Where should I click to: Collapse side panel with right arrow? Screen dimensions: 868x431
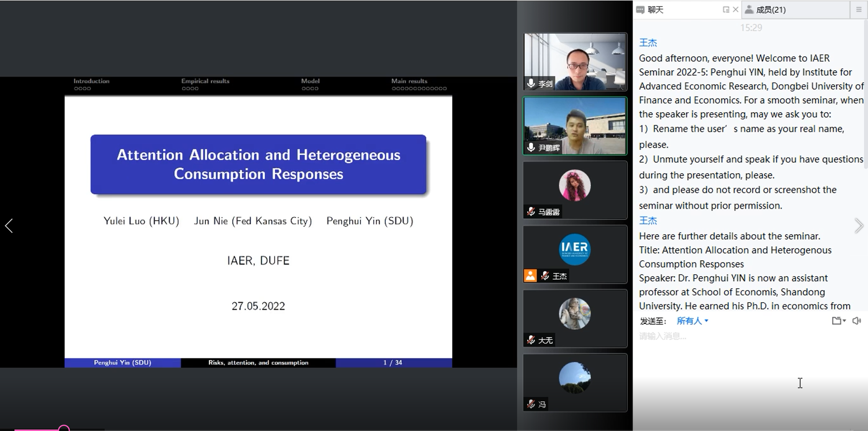859,226
